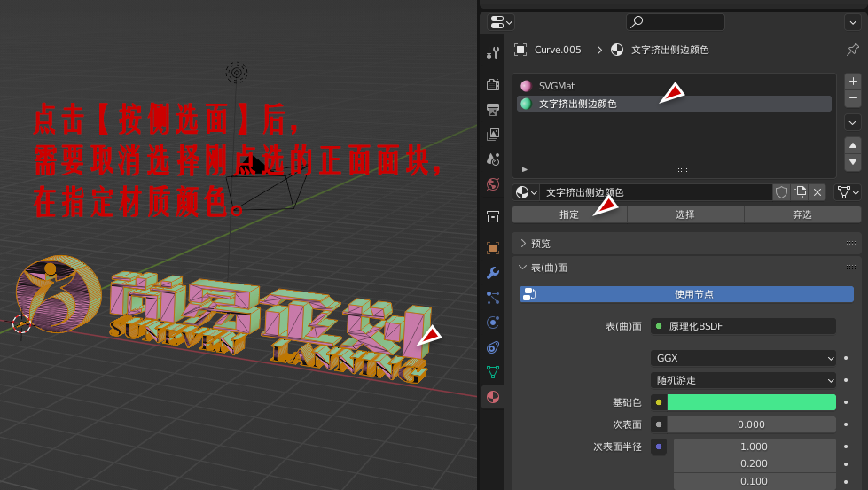Duplicate material with new copy icon
868x490 pixels.
pos(800,192)
